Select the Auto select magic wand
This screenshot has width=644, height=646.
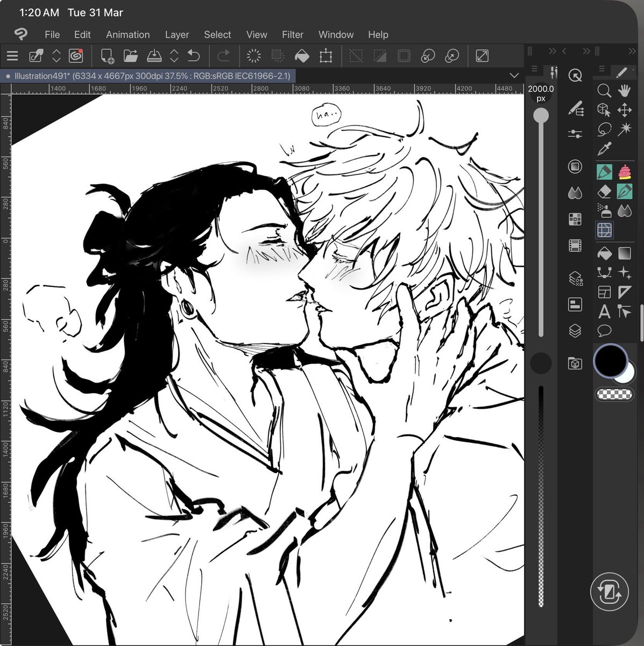click(x=625, y=130)
